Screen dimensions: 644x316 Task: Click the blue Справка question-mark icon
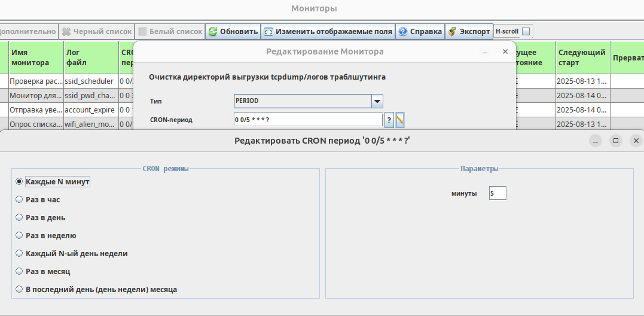coord(403,32)
